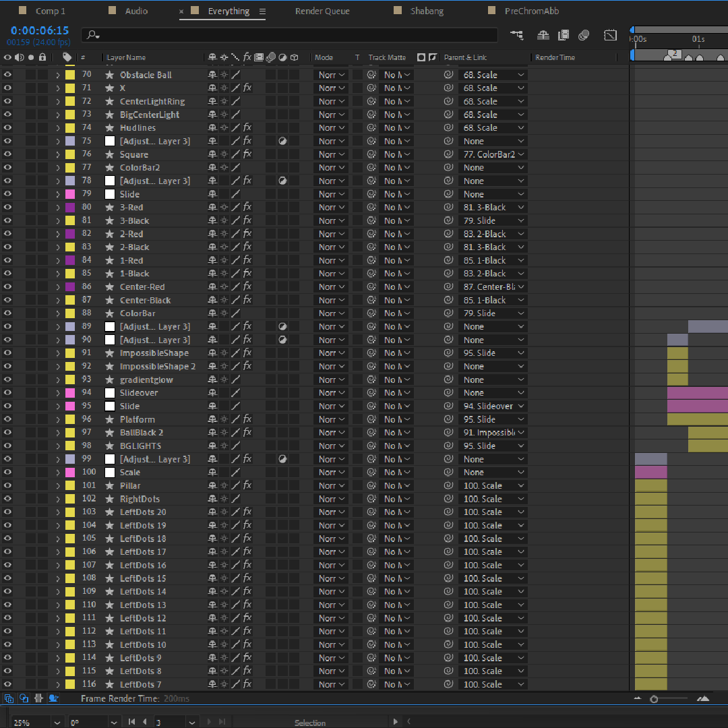Solo the Platform layer
The height and width of the screenshot is (728, 728).
point(30,419)
